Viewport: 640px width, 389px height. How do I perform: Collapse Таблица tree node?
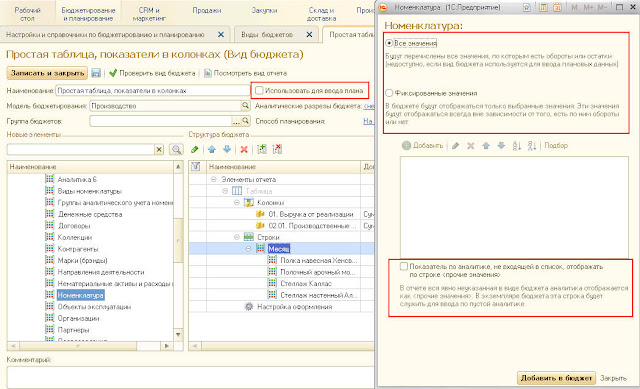click(x=225, y=191)
